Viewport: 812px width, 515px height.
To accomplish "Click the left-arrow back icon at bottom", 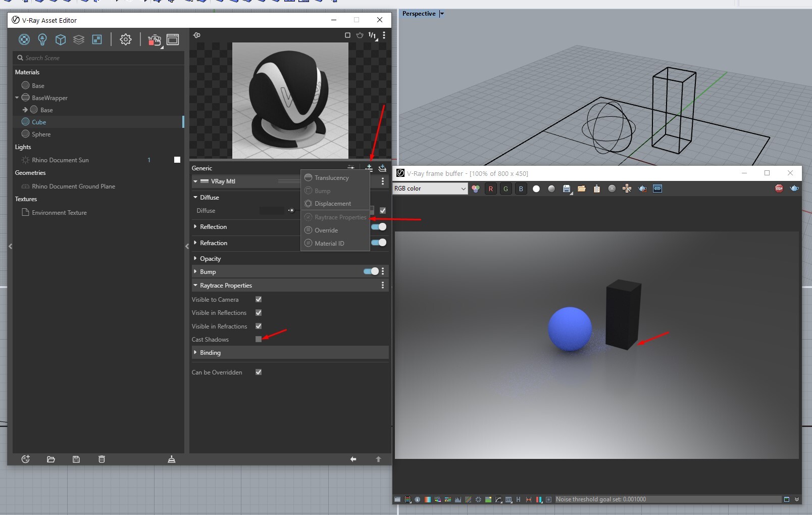I will coord(353,459).
